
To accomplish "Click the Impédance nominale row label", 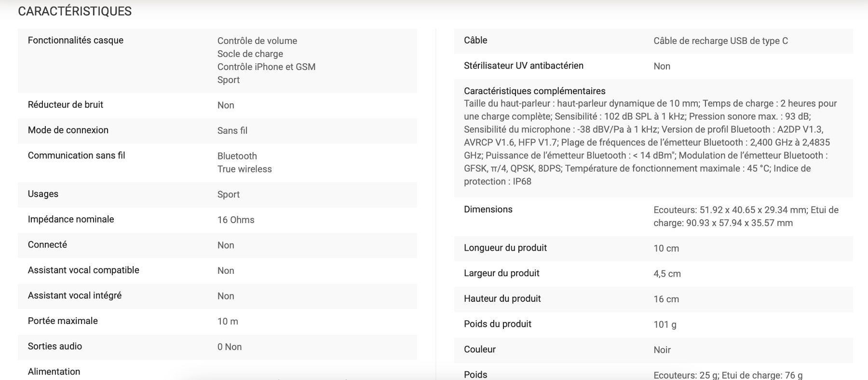I will (x=71, y=219).
